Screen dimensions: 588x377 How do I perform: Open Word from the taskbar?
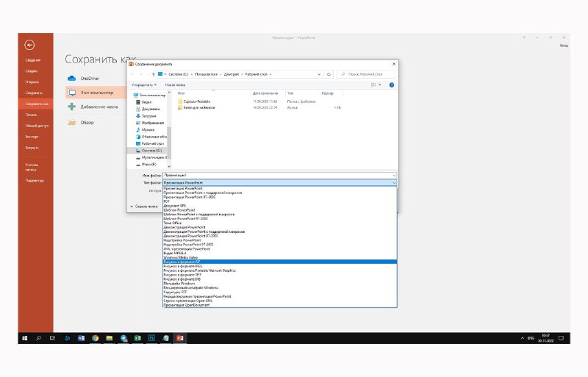pos(81,338)
